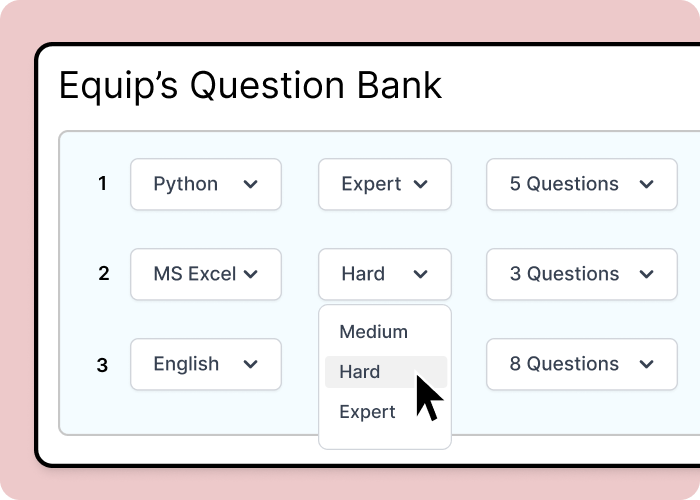The height and width of the screenshot is (500, 700).
Task: Pick Expert from the difficulty list
Action: (x=367, y=412)
